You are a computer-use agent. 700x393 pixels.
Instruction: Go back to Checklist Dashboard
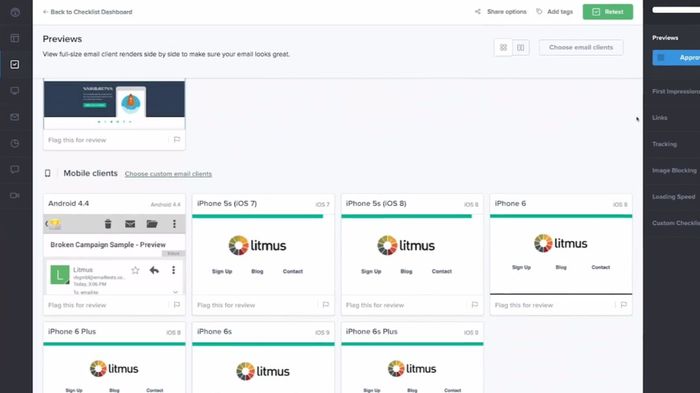pos(88,12)
